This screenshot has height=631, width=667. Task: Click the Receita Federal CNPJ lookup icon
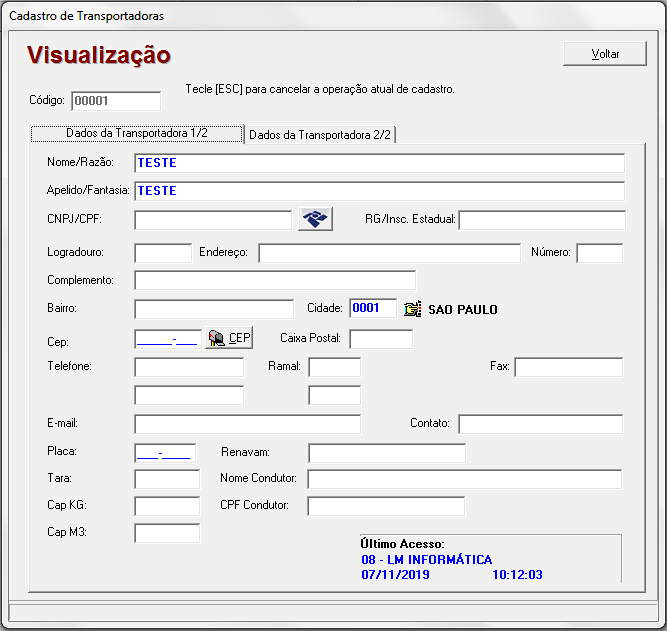point(315,220)
